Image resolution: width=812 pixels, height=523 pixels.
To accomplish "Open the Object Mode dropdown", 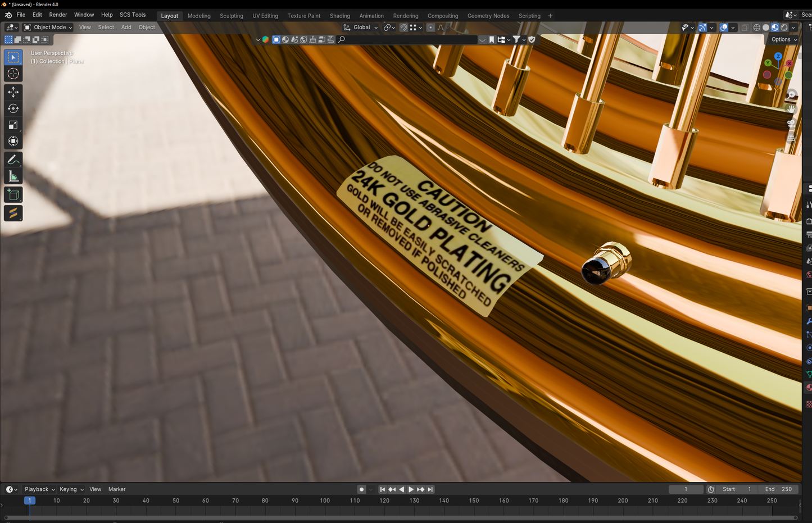I will click(x=48, y=28).
